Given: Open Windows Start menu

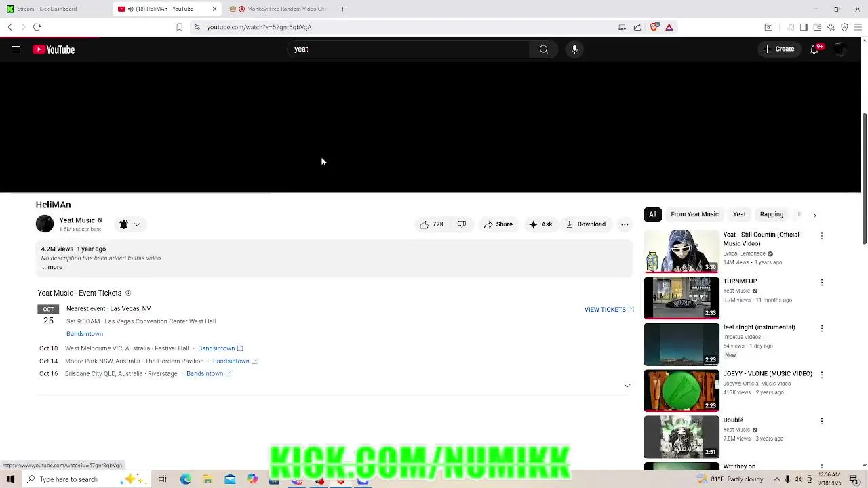Looking at the screenshot, I should (x=10, y=479).
